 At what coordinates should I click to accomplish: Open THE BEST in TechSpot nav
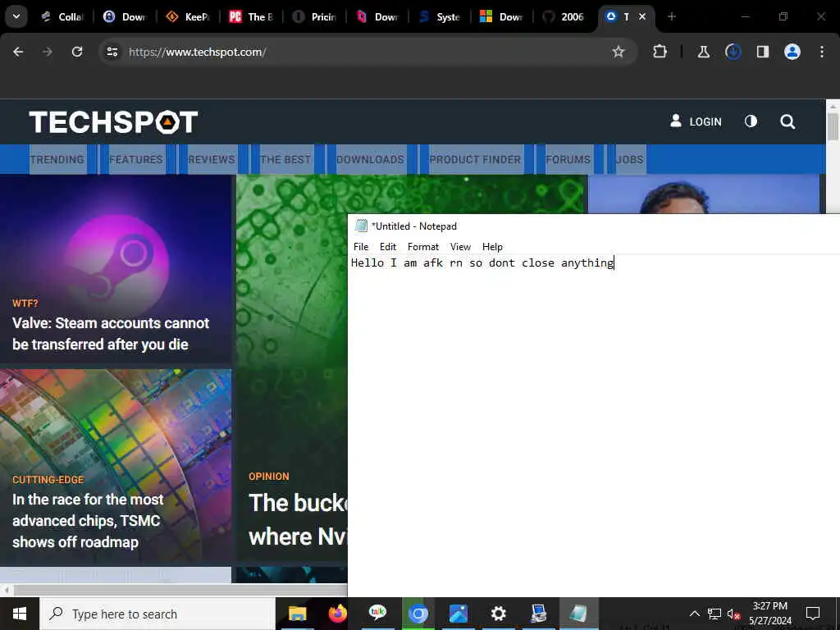(285, 160)
